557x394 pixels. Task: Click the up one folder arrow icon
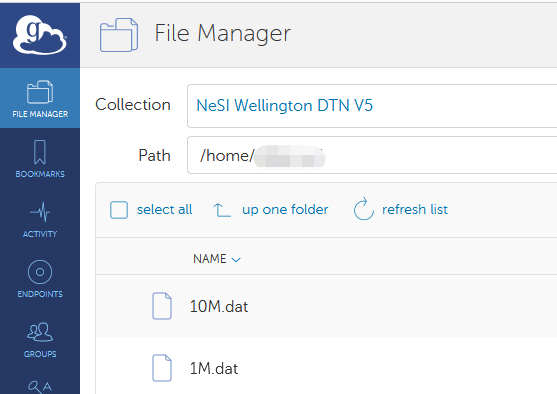click(222, 210)
